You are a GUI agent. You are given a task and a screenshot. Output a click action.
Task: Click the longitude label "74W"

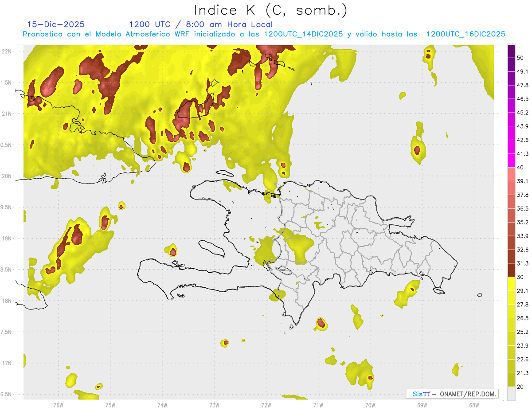tap(162, 405)
